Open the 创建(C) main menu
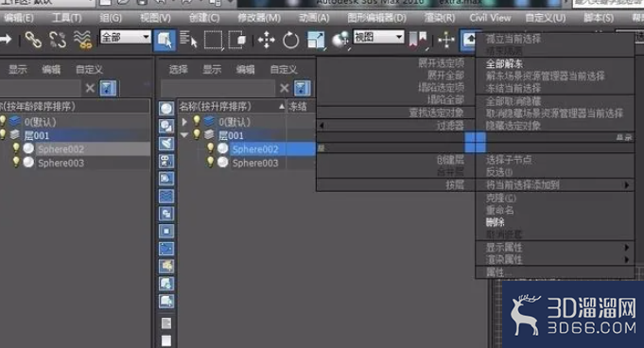The image size is (644, 348). click(x=204, y=18)
